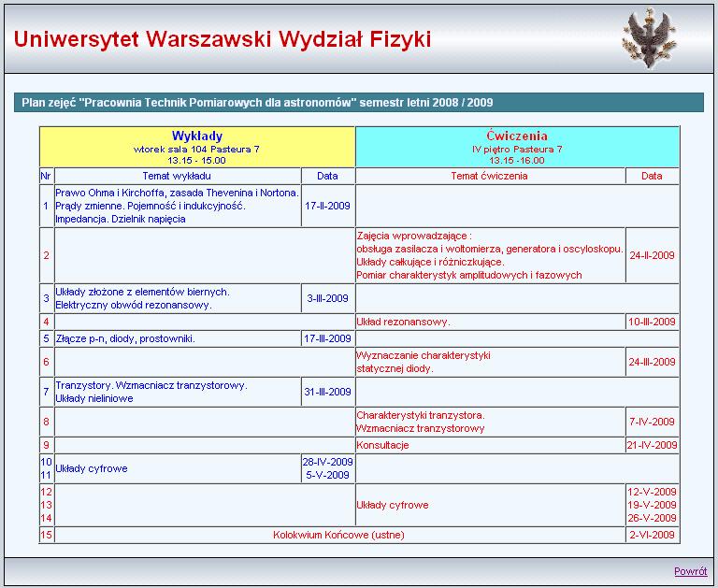The height and width of the screenshot is (588, 718).
Task: Click the Uniwersytet Warszawski Wydział Fizyki heading
Action: click(223, 39)
